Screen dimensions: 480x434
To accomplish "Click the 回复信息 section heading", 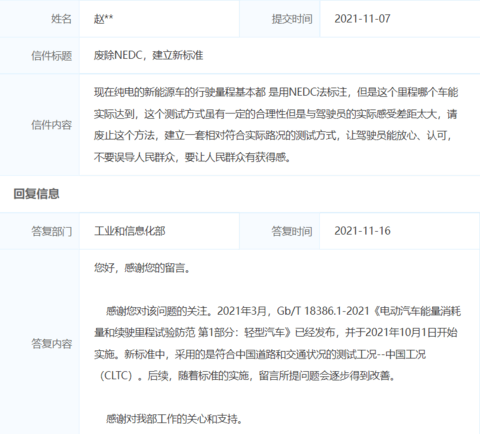I will pos(36,194).
